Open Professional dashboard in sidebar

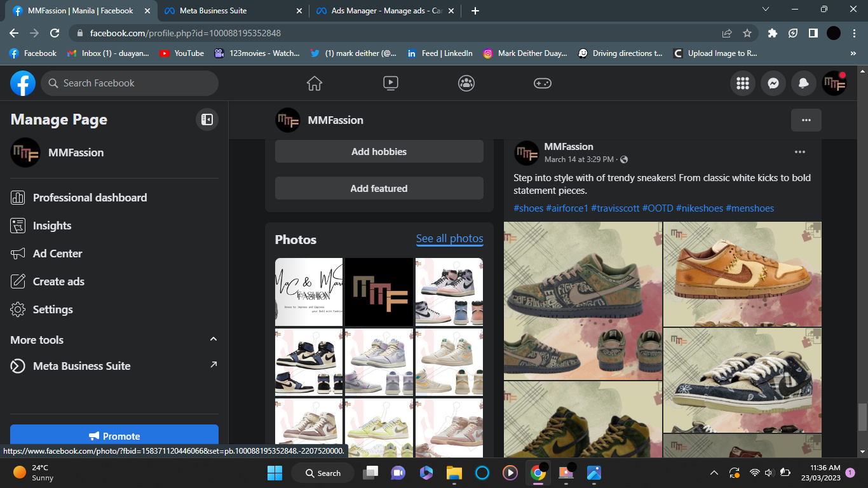click(114, 198)
